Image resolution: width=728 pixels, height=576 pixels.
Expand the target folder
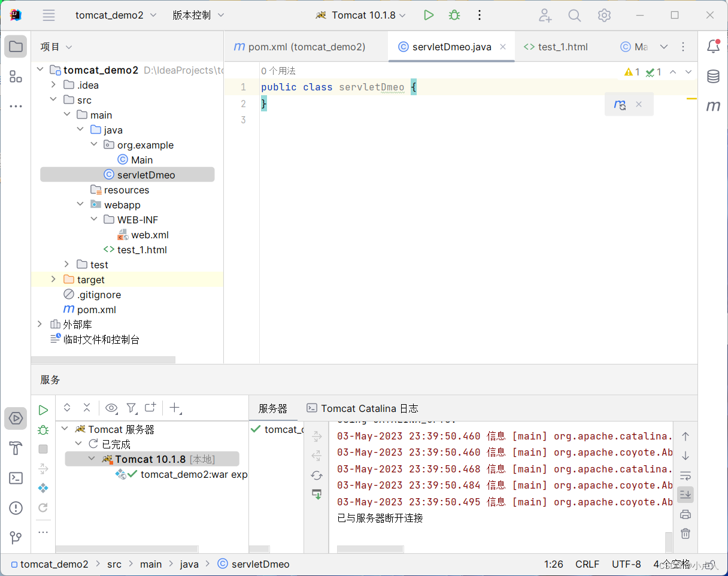53,279
